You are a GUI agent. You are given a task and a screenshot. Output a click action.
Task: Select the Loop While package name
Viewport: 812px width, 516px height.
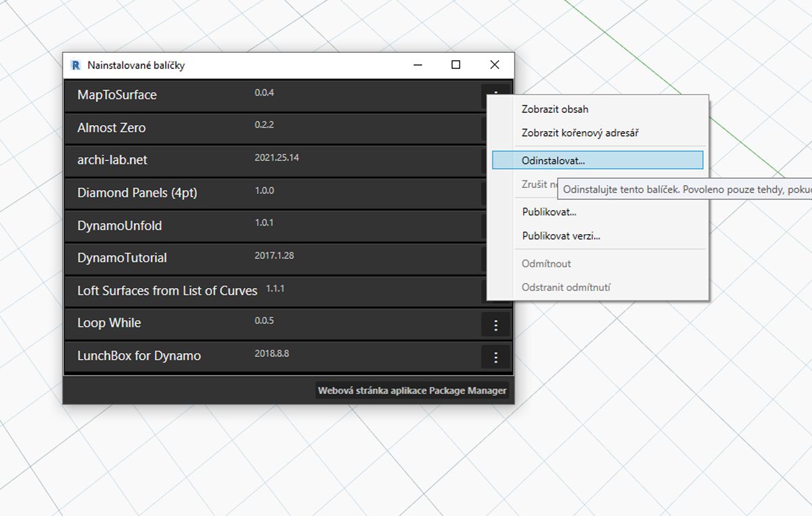tap(109, 323)
